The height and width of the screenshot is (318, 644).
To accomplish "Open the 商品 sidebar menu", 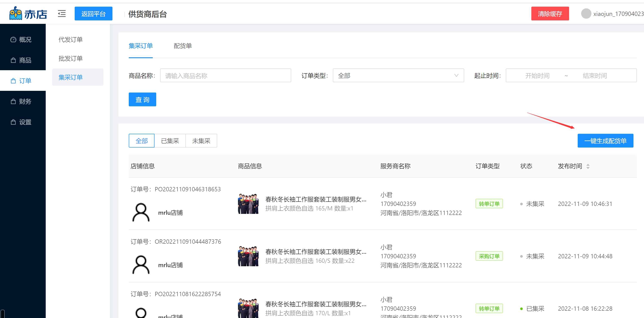I will (x=23, y=60).
